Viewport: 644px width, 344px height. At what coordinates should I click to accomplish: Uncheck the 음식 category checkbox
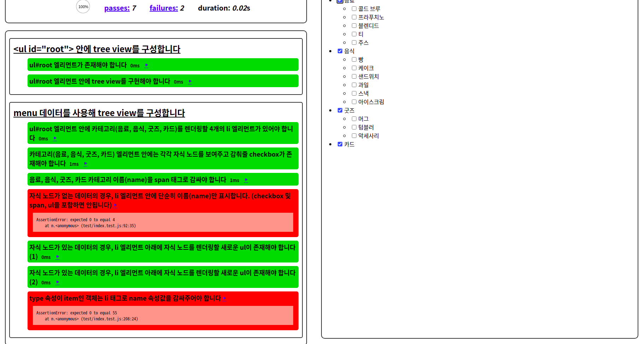click(340, 51)
